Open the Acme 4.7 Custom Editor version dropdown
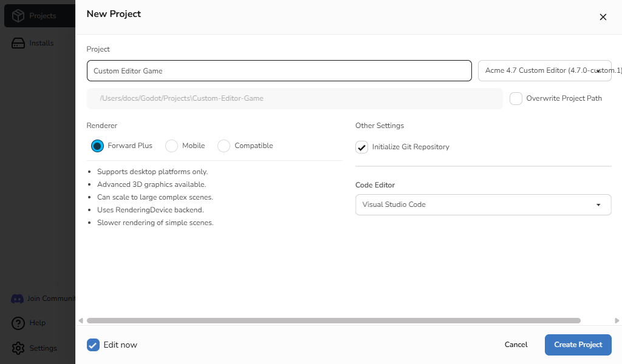Viewport: 622px width, 364px height. tap(544, 70)
